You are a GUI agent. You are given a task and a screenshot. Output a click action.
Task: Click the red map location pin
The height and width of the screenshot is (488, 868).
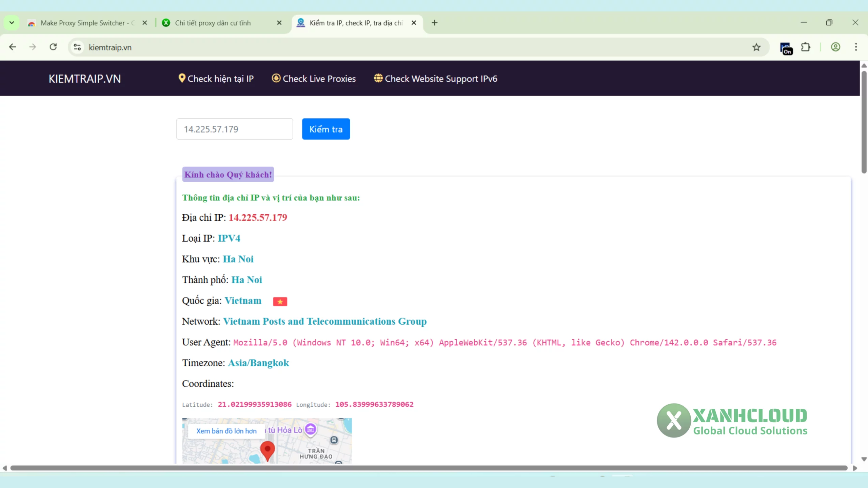pyautogui.click(x=267, y=449)
